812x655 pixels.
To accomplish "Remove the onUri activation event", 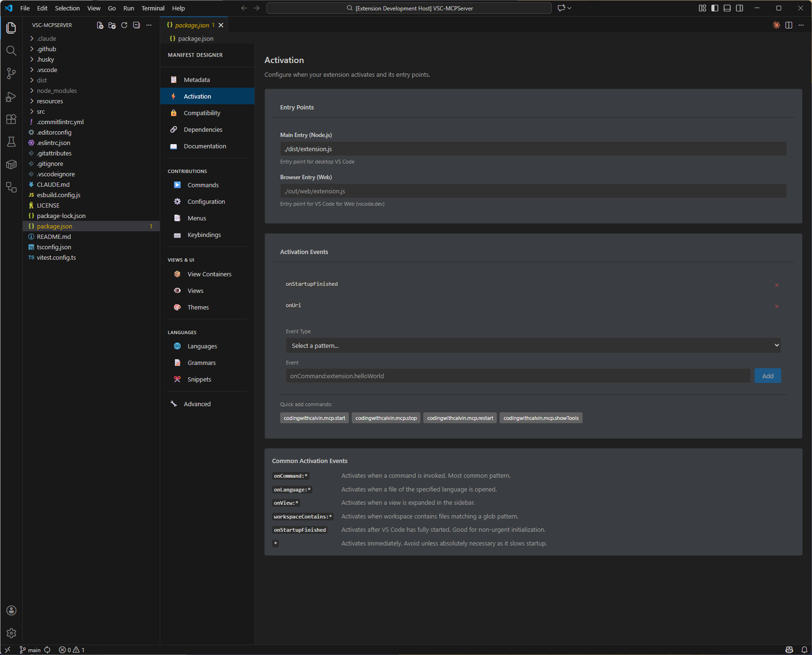I will 776,306.
